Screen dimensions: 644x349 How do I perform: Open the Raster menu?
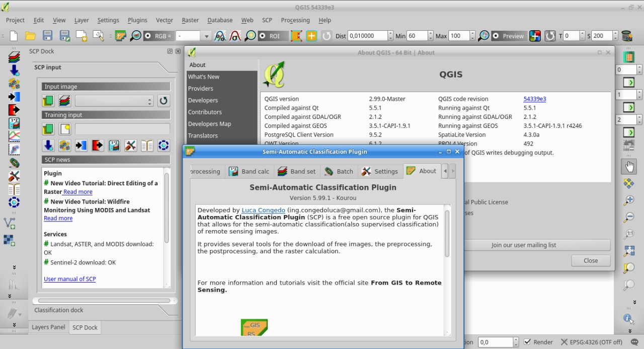click(190, 20)
